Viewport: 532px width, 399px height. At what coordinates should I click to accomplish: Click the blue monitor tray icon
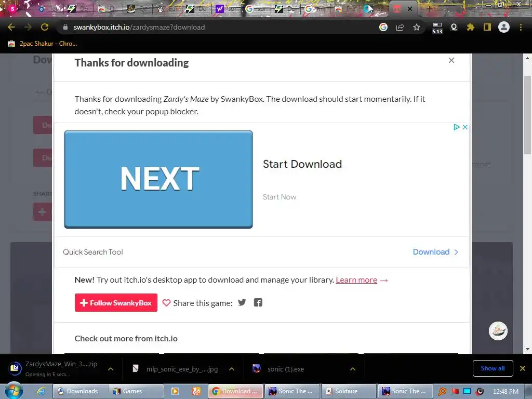[467, 391]
